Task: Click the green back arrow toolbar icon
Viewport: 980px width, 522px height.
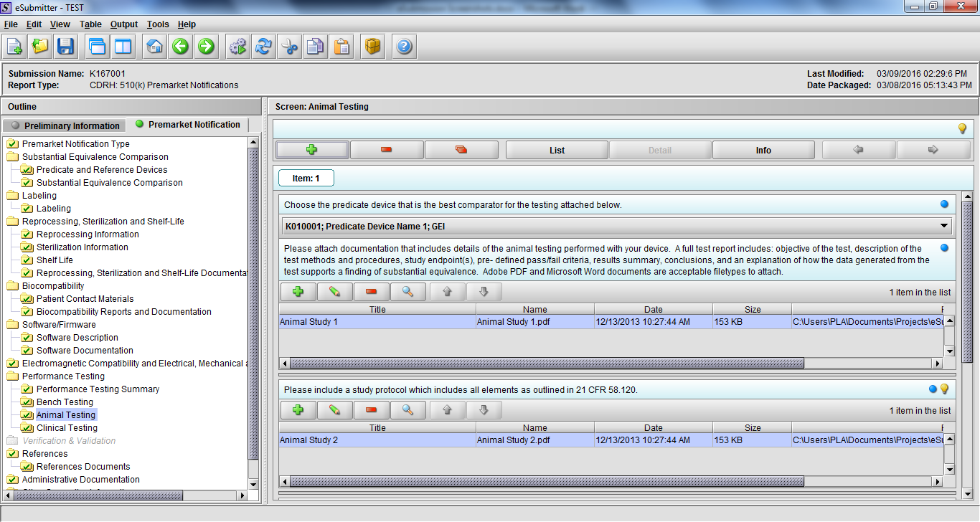Action: point(180,47)
